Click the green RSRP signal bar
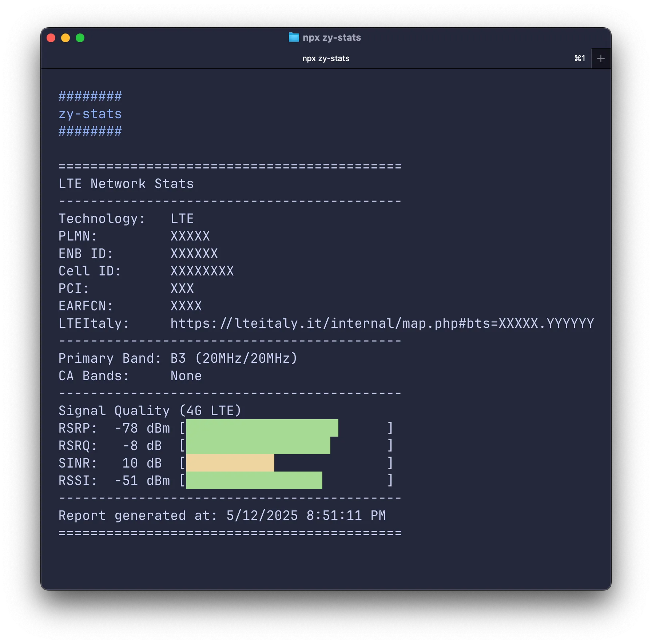 262,428
